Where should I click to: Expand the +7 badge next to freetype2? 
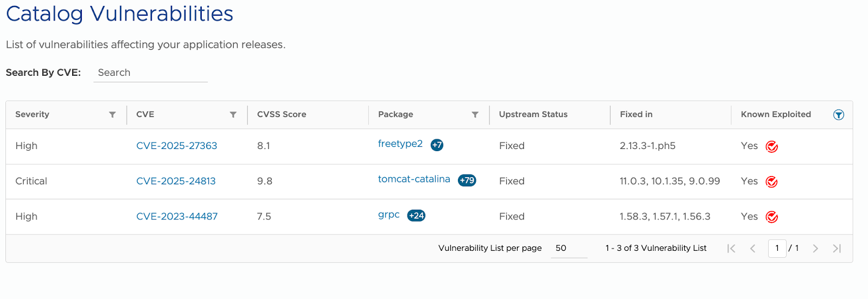437,145
